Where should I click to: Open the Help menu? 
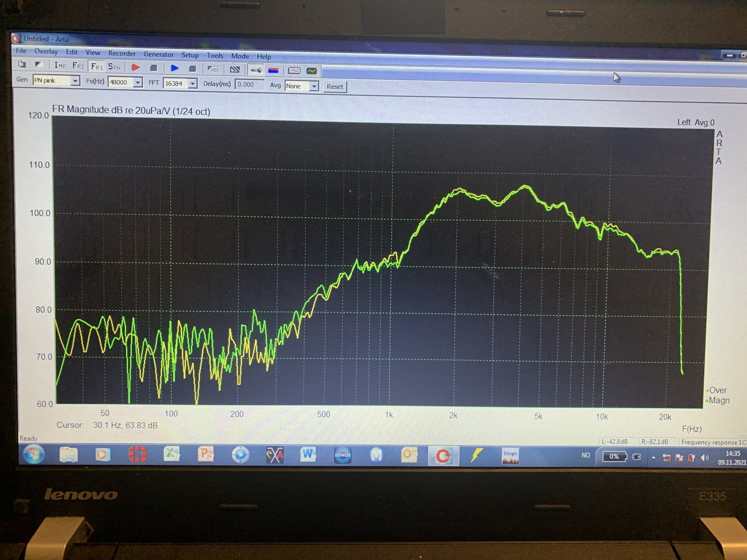[x=264, y=57]
